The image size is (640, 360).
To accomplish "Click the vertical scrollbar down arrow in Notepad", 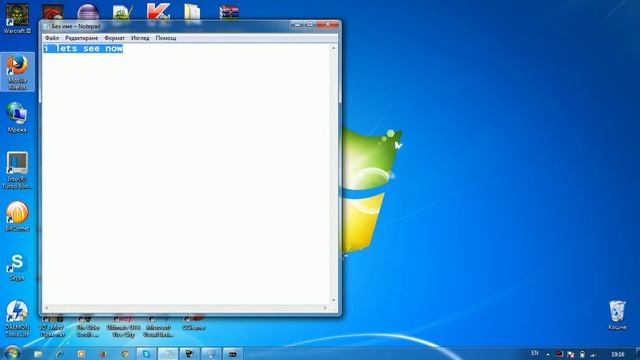I will coord(333,300).
